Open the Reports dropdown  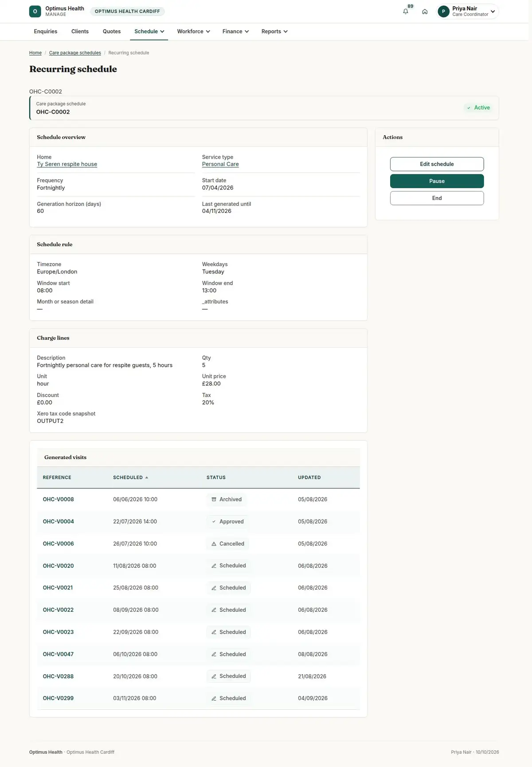click(274, 31)
